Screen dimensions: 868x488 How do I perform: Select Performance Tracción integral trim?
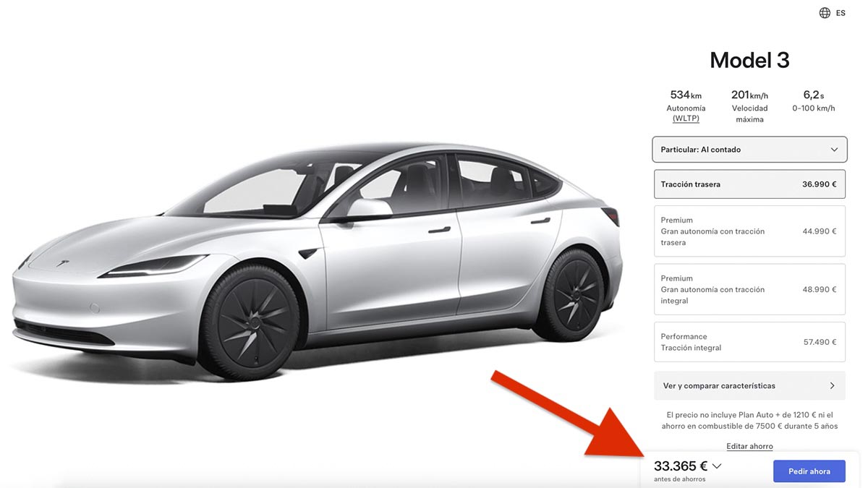tap(749, 342)
